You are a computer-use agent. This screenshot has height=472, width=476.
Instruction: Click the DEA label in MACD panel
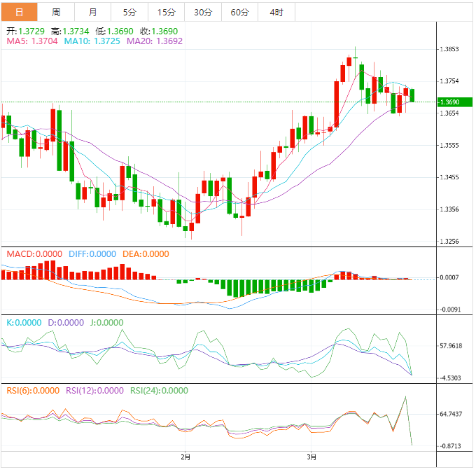pos(146,254)
